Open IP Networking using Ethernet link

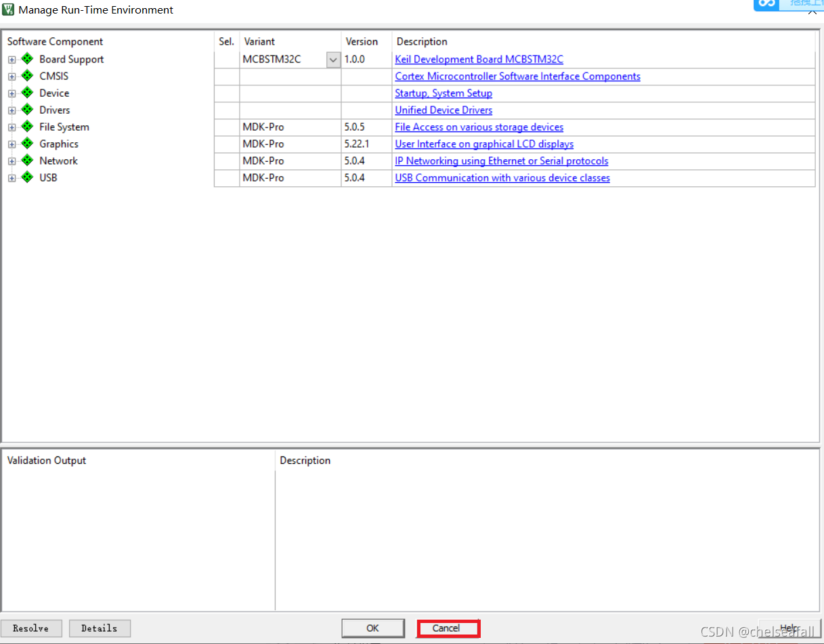tap(502, 161)
